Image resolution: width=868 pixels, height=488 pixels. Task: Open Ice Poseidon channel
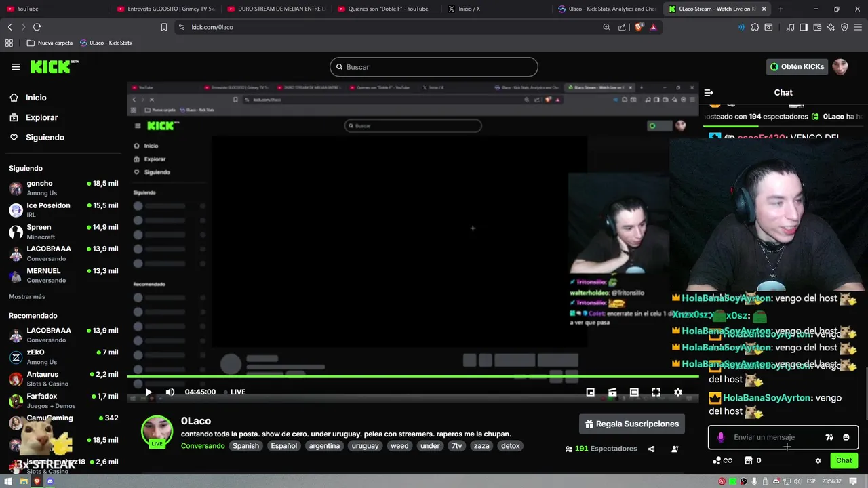(64, 209)
